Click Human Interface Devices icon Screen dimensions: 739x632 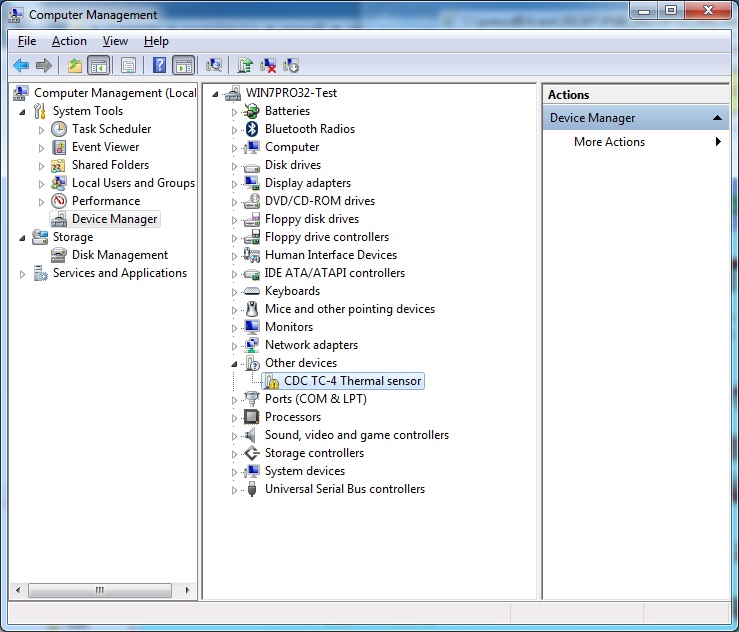tap(252, 255)
